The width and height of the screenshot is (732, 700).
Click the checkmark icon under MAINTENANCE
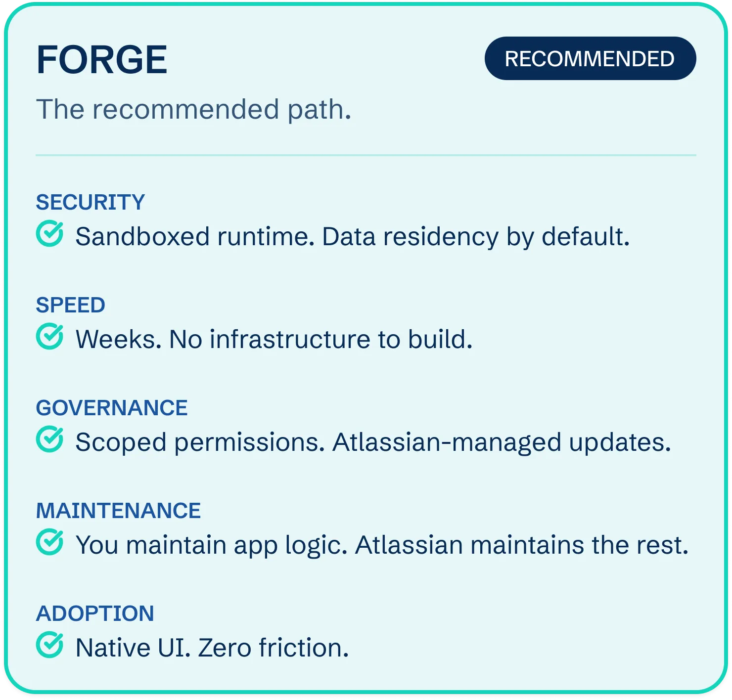[x=50, y=542]
